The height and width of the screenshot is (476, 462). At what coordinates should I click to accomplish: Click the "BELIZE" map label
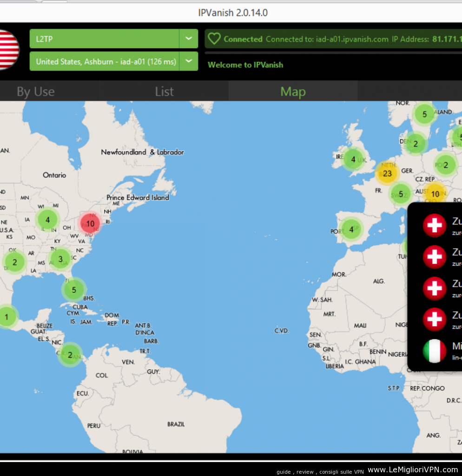45,326
